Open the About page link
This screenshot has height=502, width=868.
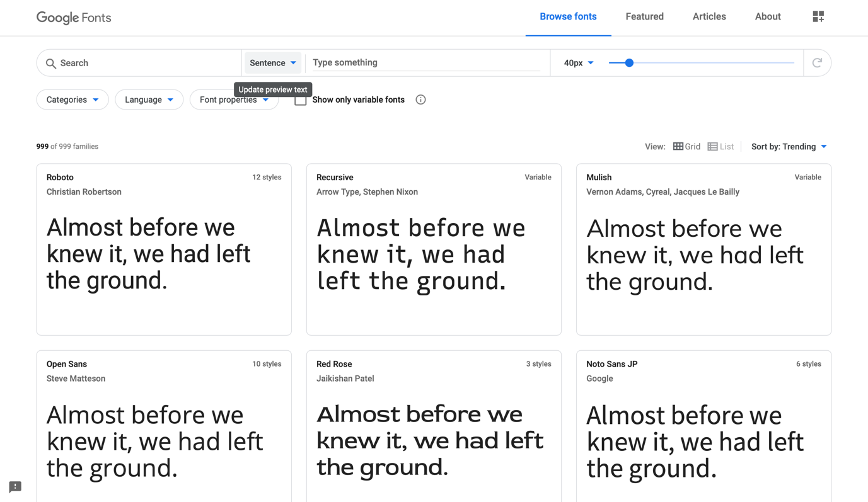pyautogui.click(x=768, y=17)
